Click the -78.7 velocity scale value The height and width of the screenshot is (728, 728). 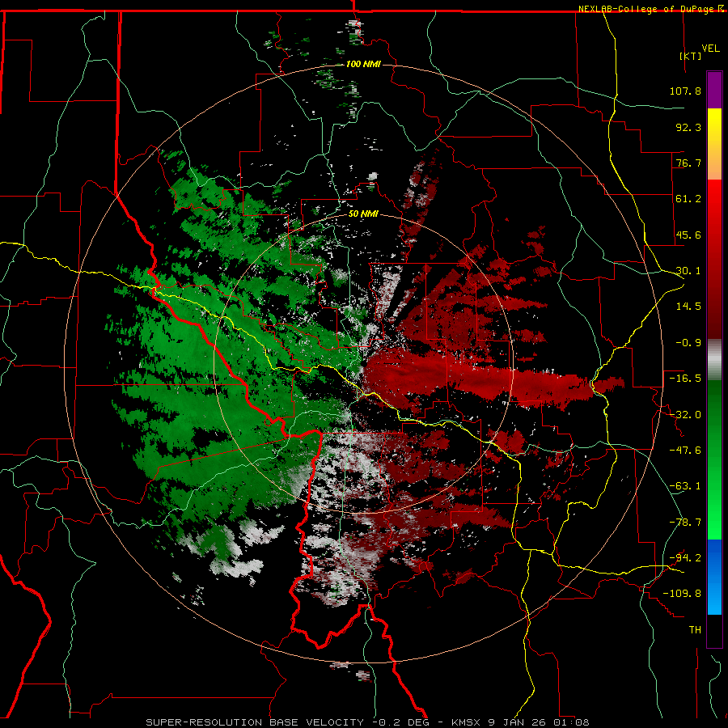[685, 523]
